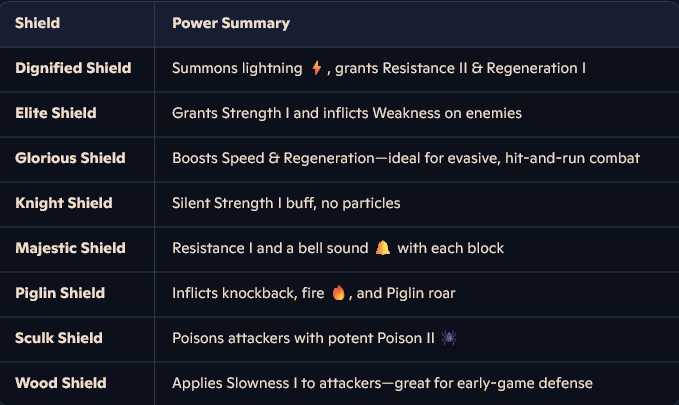The height and width of the screenshot is (405, 679).
Task: Click the 'Silent Strength I buff' description
Action: click(286, 203)
